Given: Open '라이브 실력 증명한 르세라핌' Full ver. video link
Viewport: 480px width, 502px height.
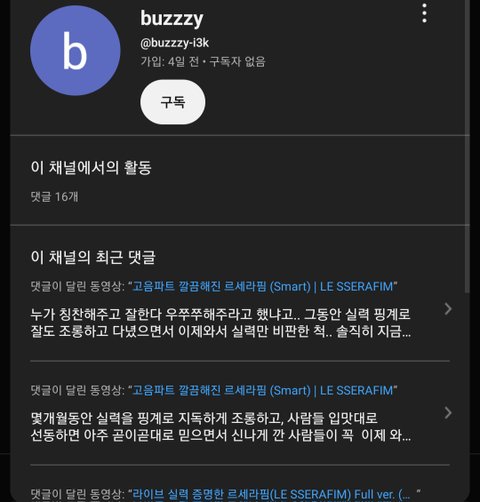Looking at the screenshot, I should coord(274,494).
